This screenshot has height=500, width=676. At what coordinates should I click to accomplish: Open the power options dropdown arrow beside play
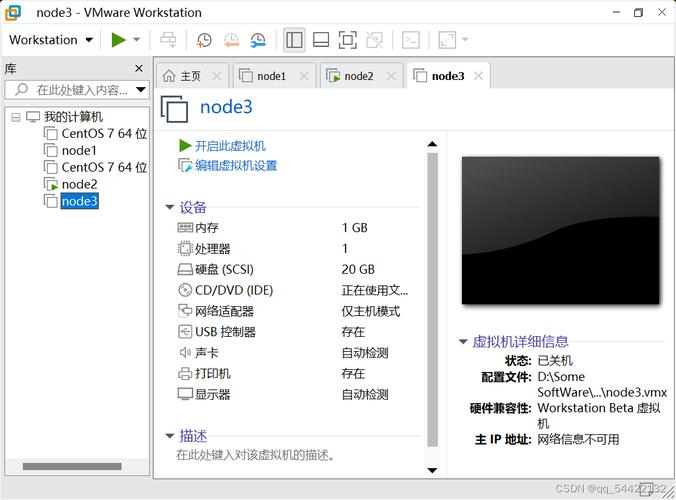137,40
